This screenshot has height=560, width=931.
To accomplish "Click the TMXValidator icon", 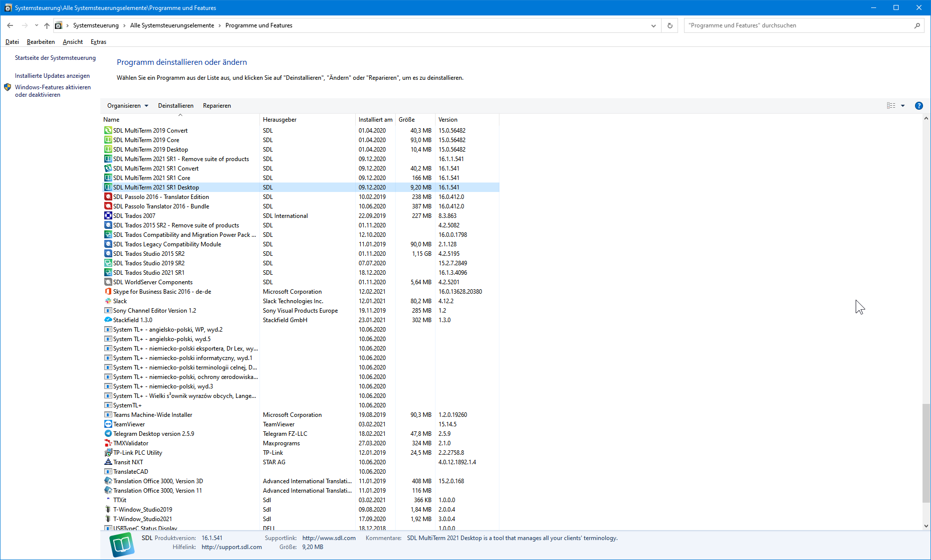I will (108, 443).
